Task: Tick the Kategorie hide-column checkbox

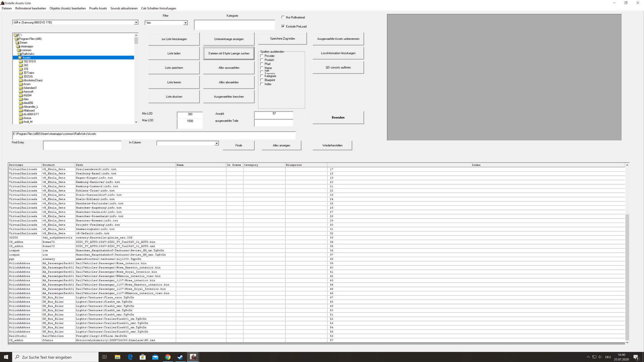Action: tap(262, 76)
